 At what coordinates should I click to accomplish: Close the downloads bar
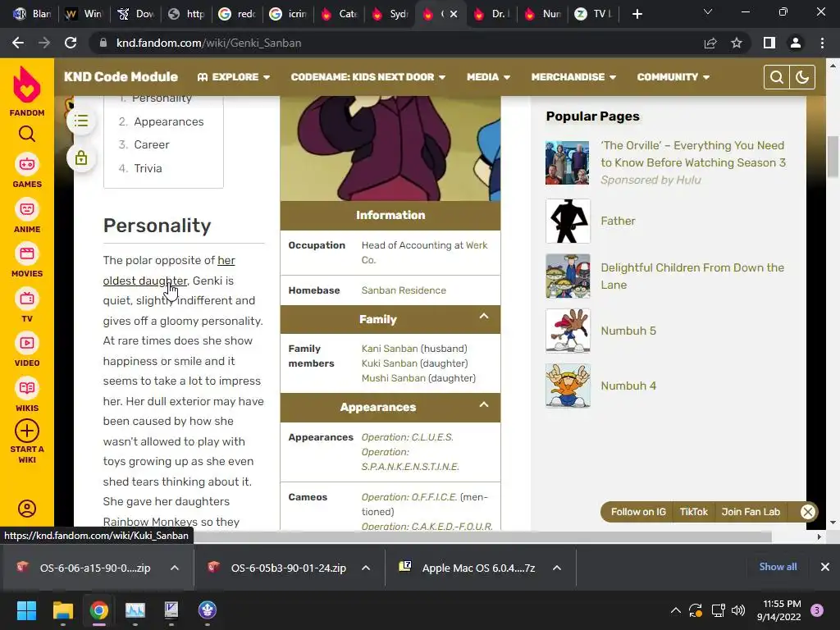point(825,567)
